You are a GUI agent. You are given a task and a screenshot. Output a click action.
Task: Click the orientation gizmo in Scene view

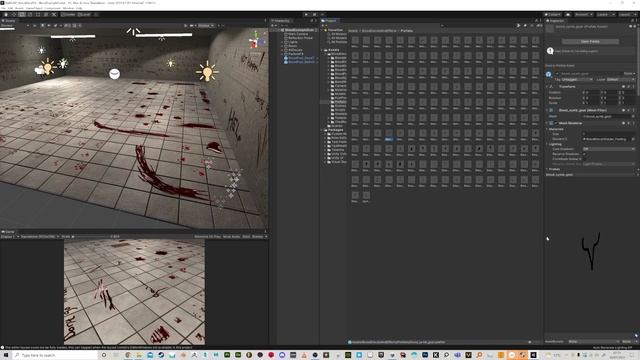tap(256, 40)
